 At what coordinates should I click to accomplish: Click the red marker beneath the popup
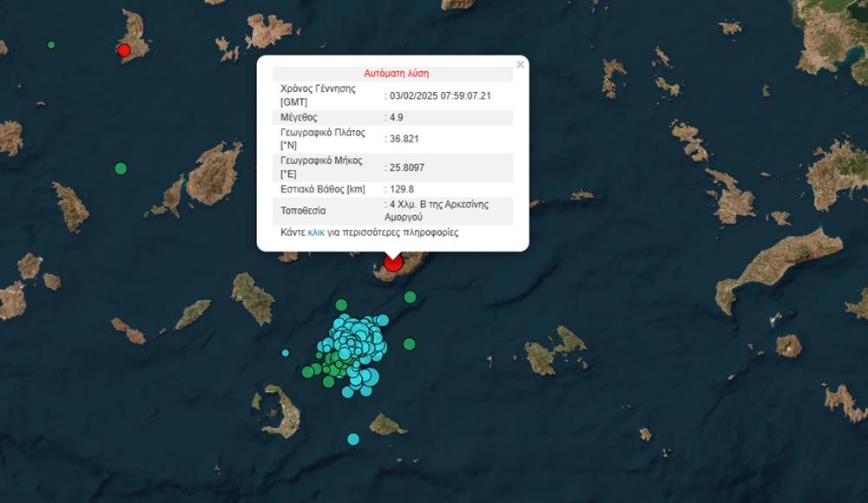pos(393,262)
